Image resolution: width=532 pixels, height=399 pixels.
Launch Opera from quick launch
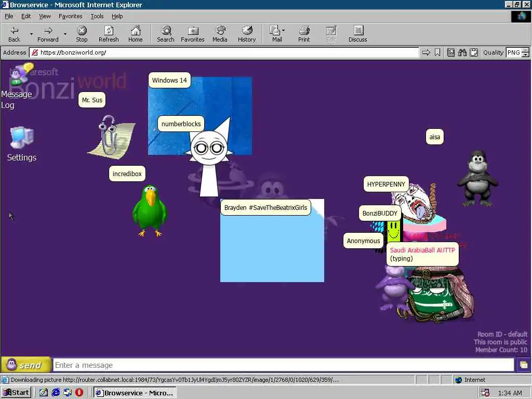tap(79, 393)
